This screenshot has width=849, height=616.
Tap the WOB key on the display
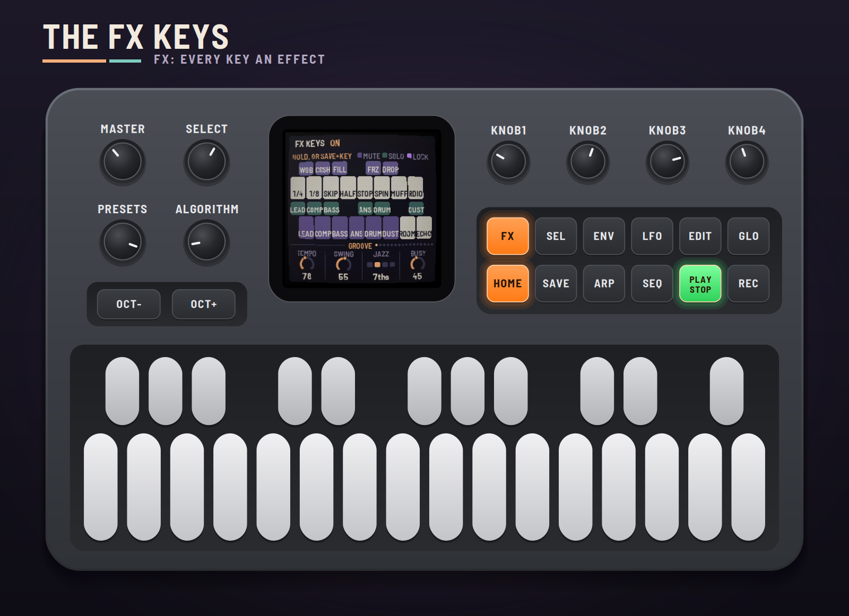coord(306,168)
